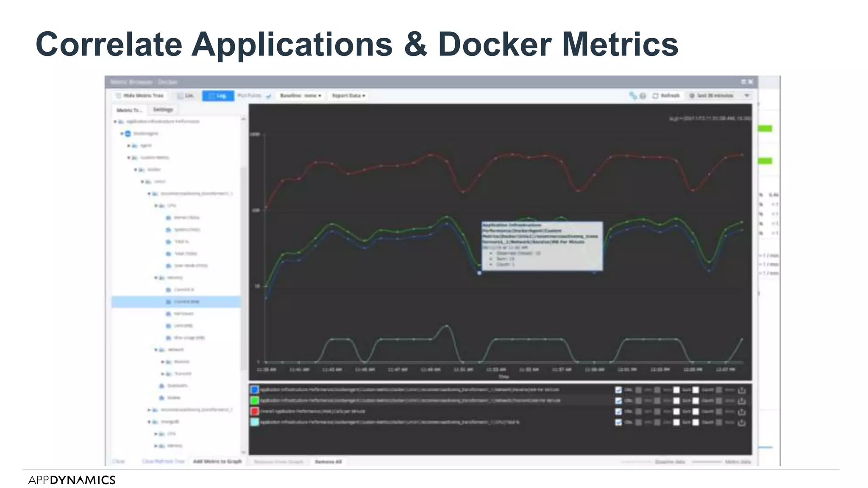Click the SizeRootFs metric icon
This screenshot has height=488, width=868.
pyautogui.click(x=161, y=386)
